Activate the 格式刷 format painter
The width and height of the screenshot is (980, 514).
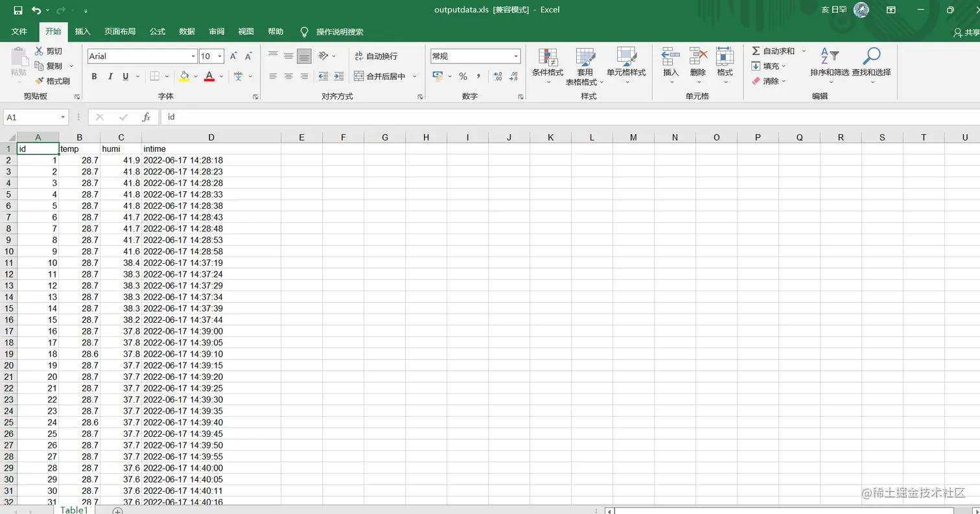pos(52,81)
